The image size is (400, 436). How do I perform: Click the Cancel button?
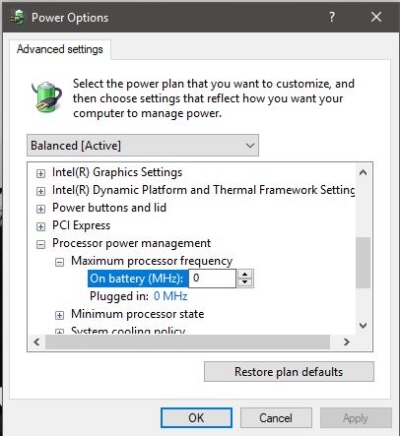coord(276,418)
